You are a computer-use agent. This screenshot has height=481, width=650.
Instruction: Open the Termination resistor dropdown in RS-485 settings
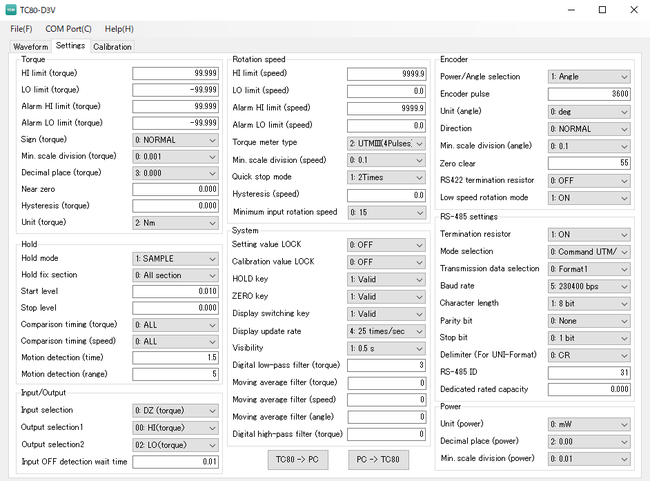click(x=589, y=234)
